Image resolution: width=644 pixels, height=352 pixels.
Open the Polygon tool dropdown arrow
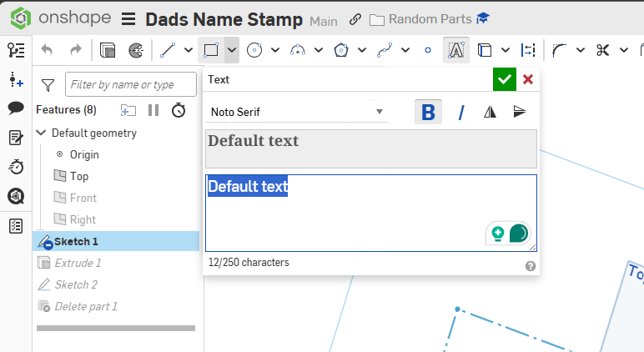tap(362, 50)
